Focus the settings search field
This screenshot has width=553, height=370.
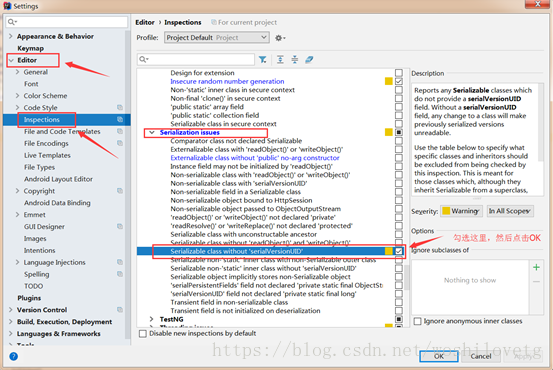pyautogui.click(x=67, y=22)
